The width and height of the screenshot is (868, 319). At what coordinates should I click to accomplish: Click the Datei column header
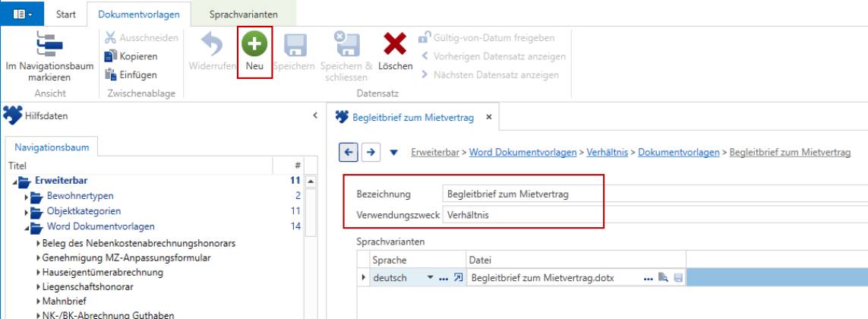tap(576, 260)
